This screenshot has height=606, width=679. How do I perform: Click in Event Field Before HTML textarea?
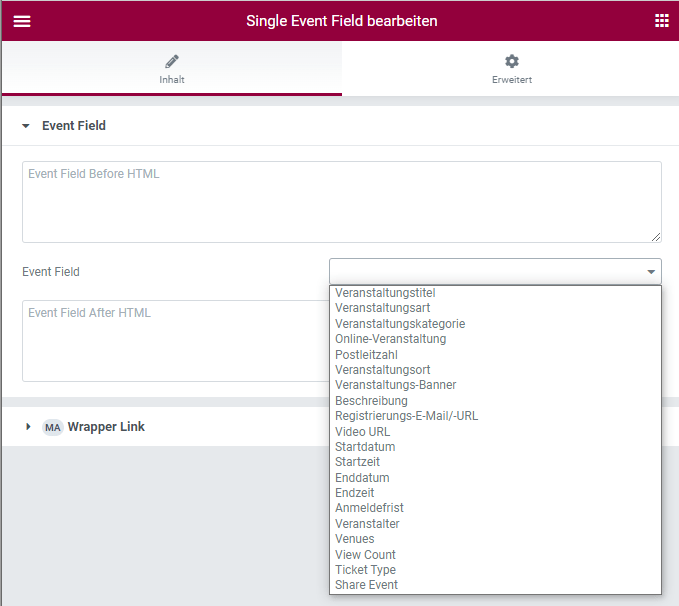pos(341,202)
